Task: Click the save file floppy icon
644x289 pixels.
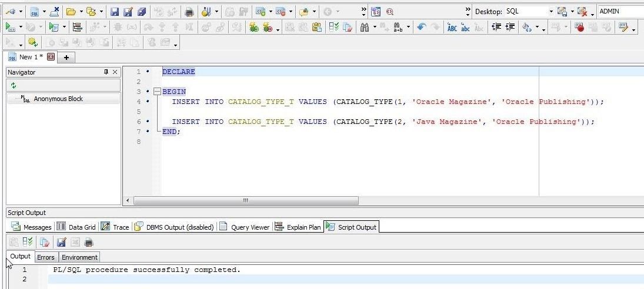Action: 115,12
